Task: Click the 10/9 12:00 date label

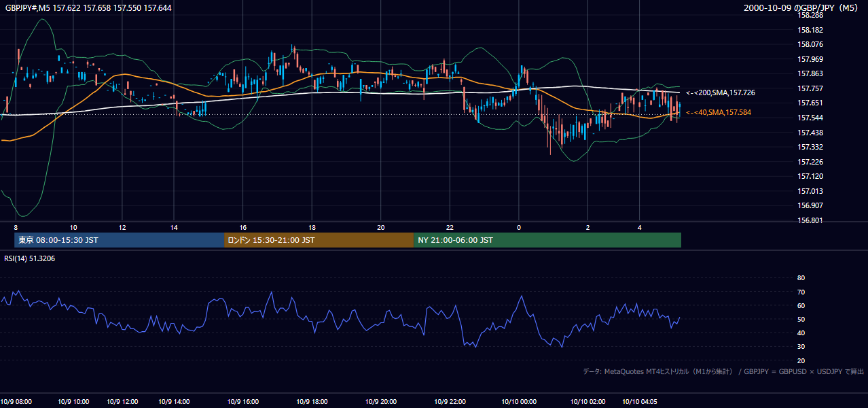Action: pos(123,402)
